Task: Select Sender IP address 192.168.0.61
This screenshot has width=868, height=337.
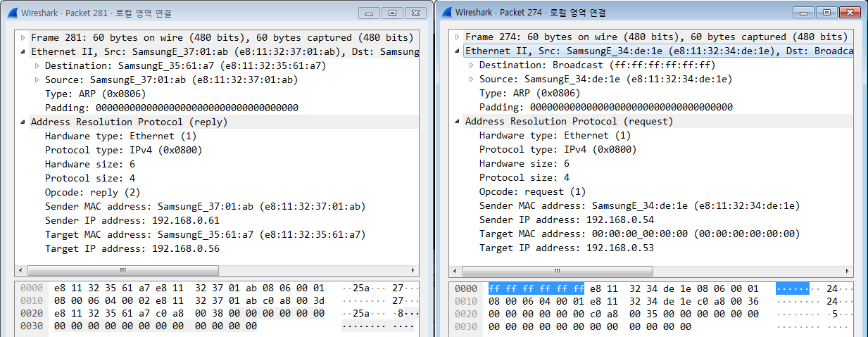Action: [x=132, y=220]
